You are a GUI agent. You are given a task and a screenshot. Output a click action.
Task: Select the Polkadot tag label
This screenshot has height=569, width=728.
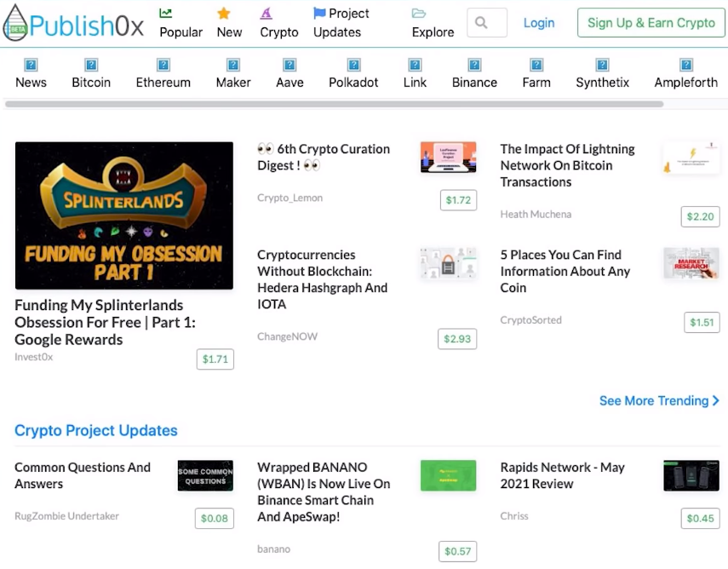click(x=354, y=83)
